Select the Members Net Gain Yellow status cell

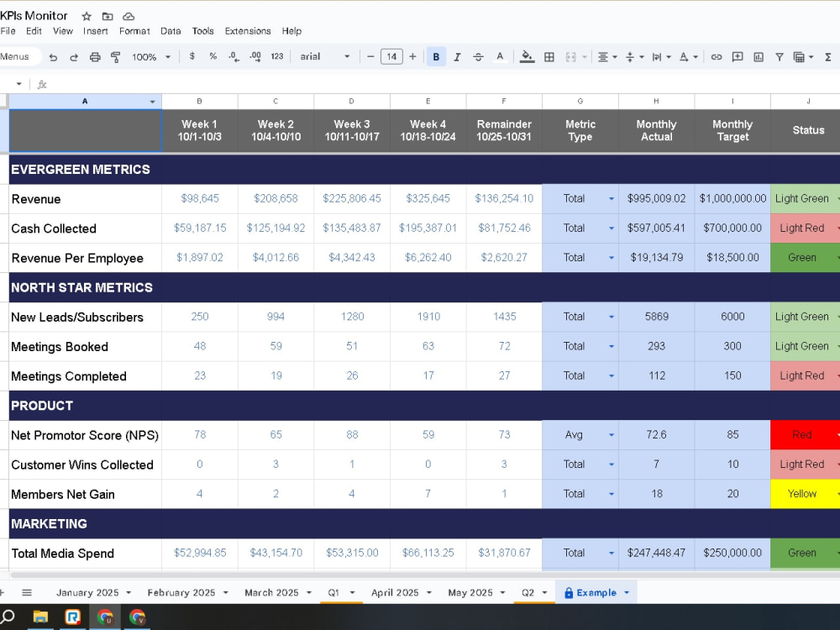click(806, 494)
